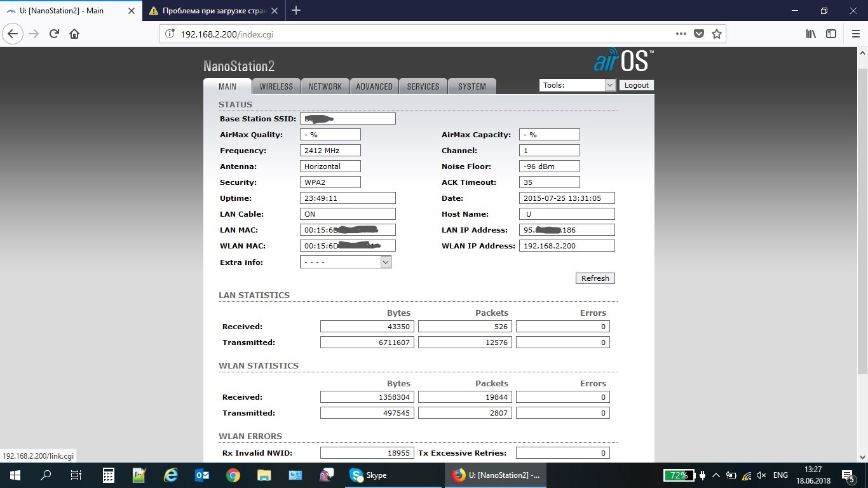Reload the current page
The width and height of the screenshot is (868, 488).
(x=54, y=34)
